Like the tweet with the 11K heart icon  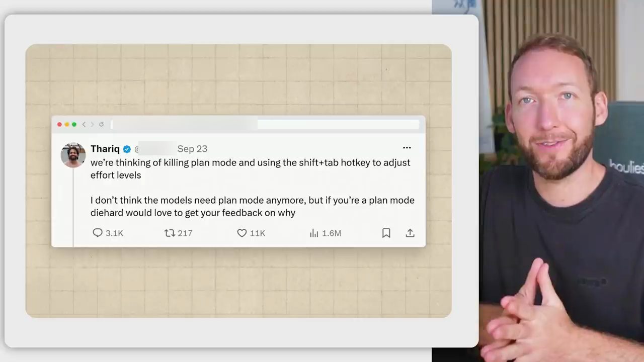click(242, 233)
